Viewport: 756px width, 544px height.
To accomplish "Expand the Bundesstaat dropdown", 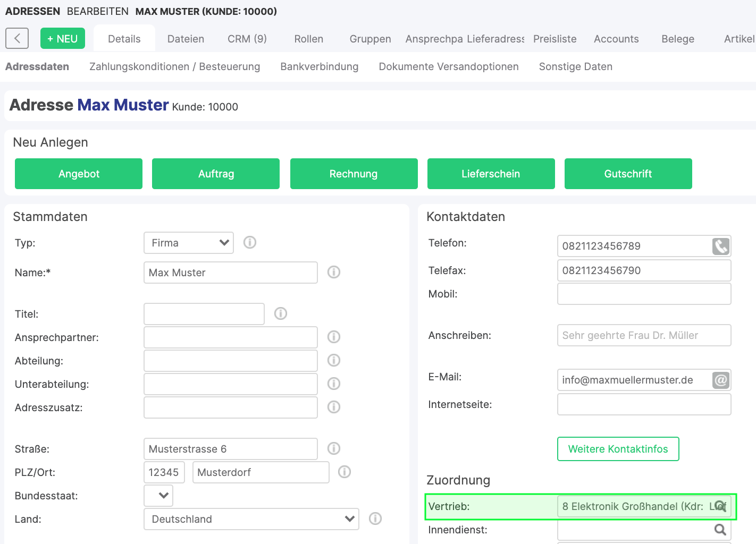I will pyautogui.click(x=158, y=496).
